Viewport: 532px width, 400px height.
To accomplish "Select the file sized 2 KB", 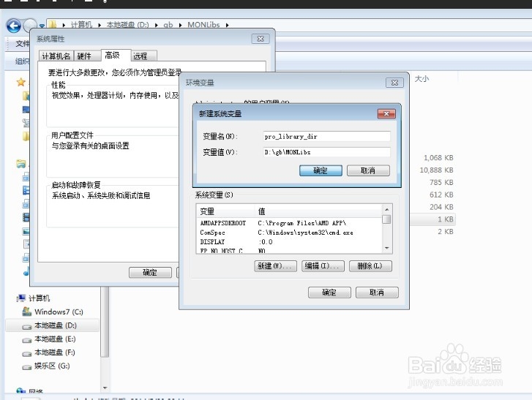I will [445, 232].
